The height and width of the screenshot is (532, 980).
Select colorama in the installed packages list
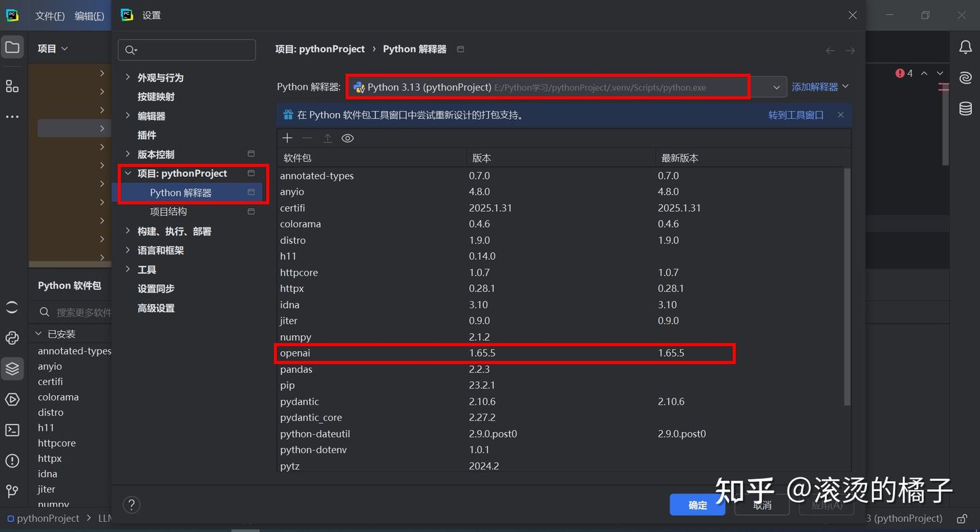click(x=58, y=397)
